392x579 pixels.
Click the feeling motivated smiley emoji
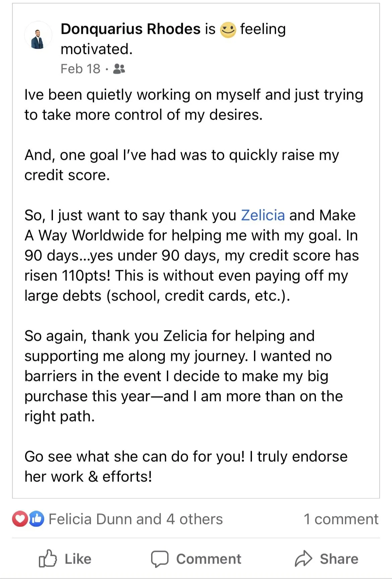click(228, 29)
